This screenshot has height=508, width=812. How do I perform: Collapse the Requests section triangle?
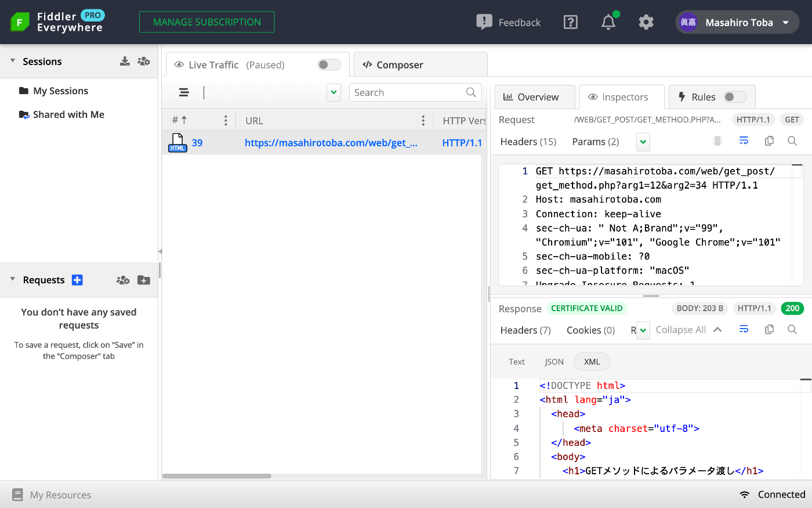coord(13,279)
